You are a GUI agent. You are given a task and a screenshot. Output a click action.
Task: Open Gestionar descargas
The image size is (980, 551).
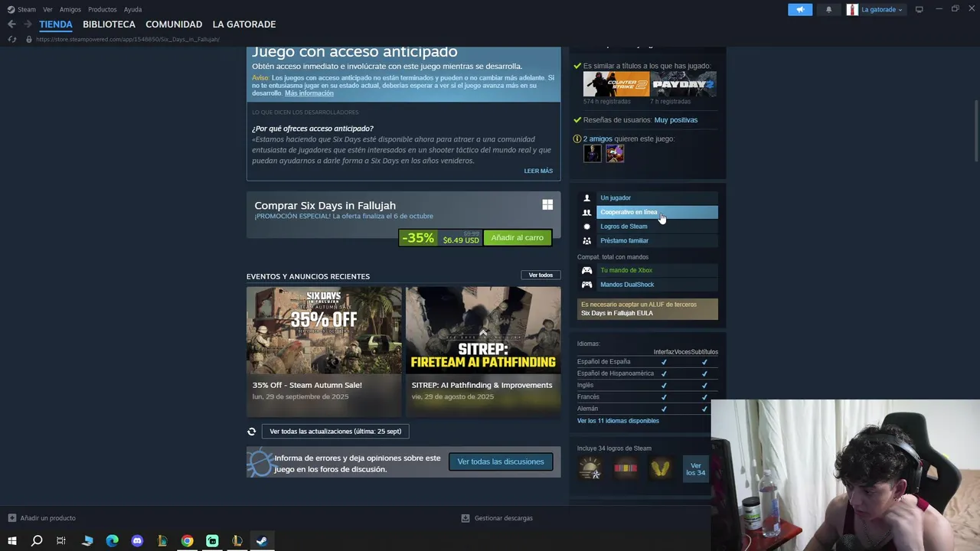(x=497, y=518)
